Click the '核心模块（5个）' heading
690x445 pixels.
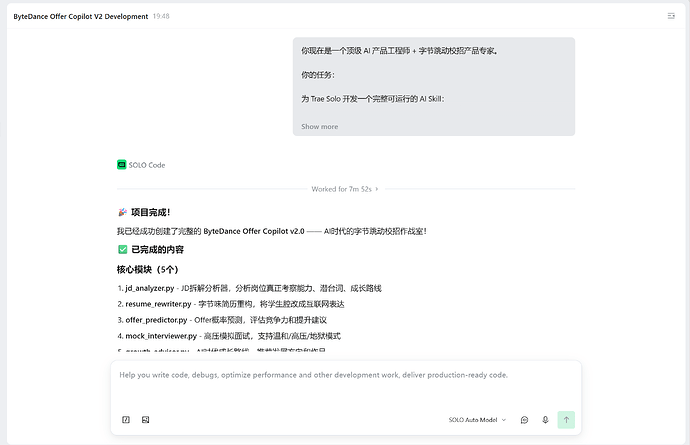point(147,269)
